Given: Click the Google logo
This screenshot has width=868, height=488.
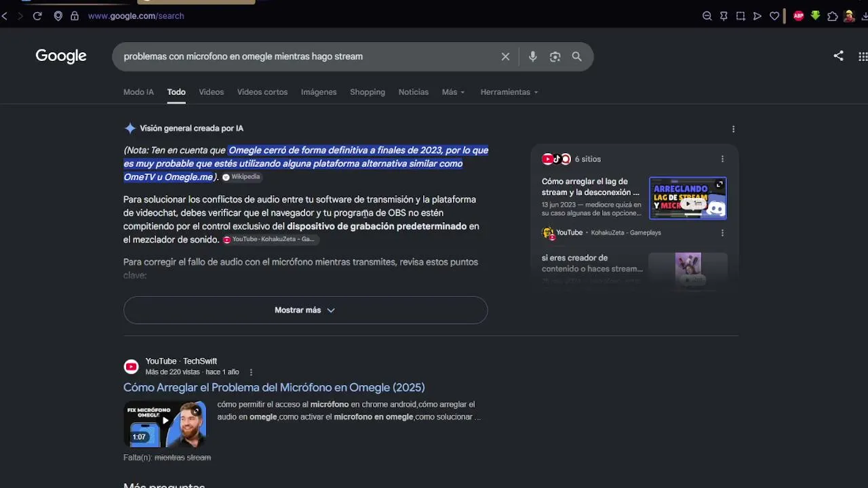Looking at the screenshot, I should pyautogui.click(x=61, y=56).
